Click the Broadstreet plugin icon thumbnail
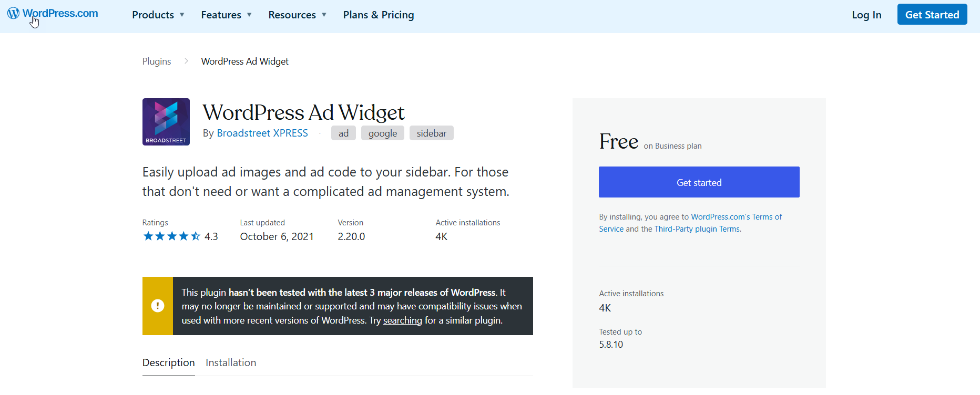The height and width of the screenshot is (395, 980). 166,122
